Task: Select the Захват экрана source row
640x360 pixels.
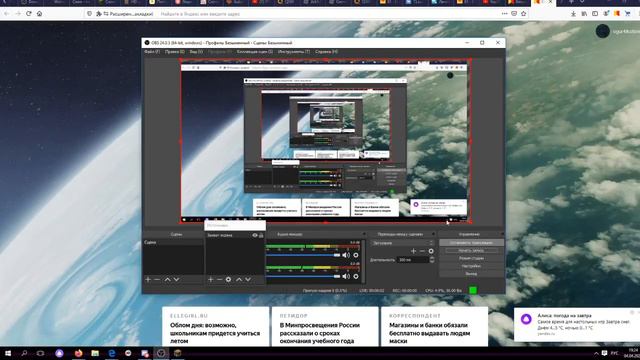Action: [x=235, y=236]
